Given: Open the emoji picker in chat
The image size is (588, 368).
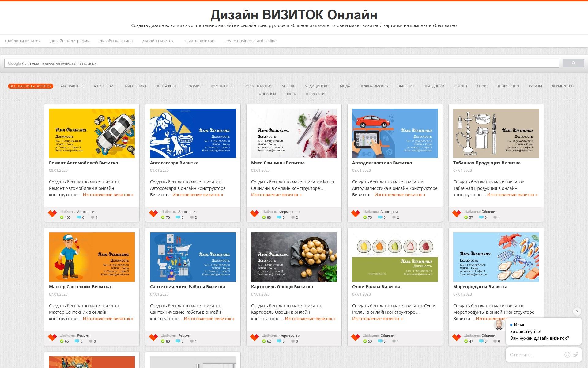Looking at the screenshot, I should tap(567, 355).
